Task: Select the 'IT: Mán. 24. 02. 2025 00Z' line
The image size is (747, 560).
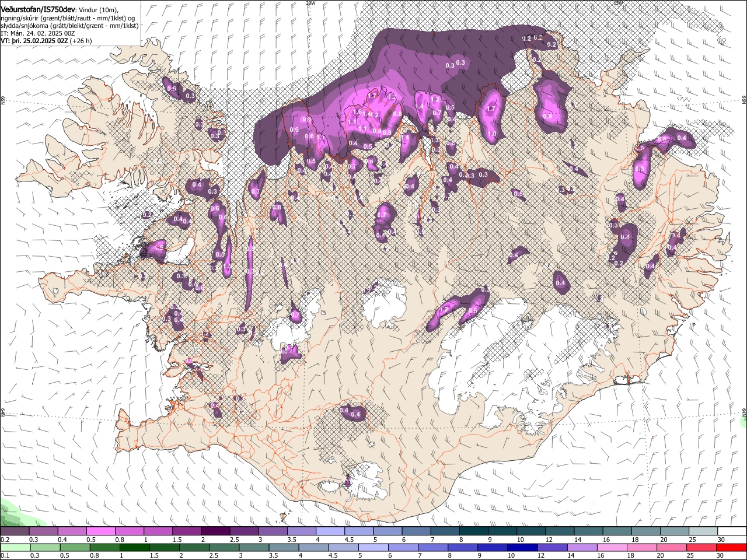Action: [x=38, y=33]
